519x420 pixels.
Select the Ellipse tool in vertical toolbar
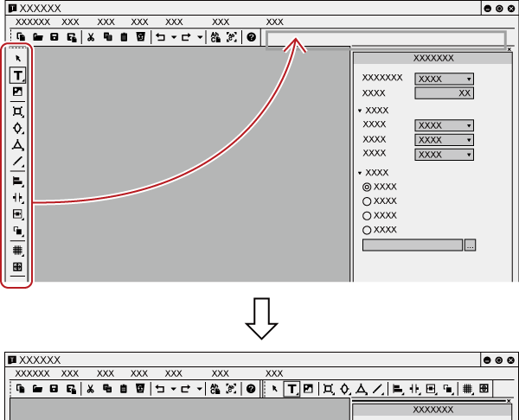click(x=17, y=128)
